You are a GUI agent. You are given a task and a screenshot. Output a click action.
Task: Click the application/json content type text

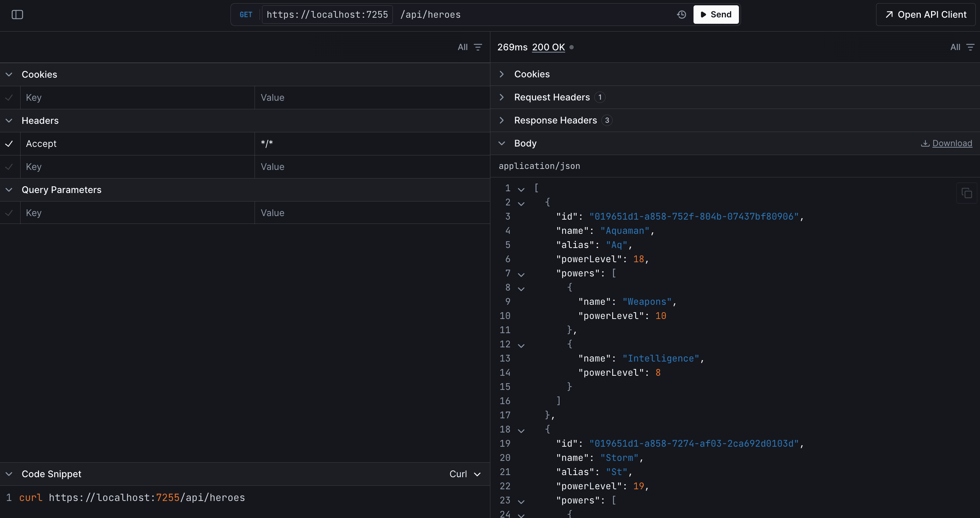point(539,166)
